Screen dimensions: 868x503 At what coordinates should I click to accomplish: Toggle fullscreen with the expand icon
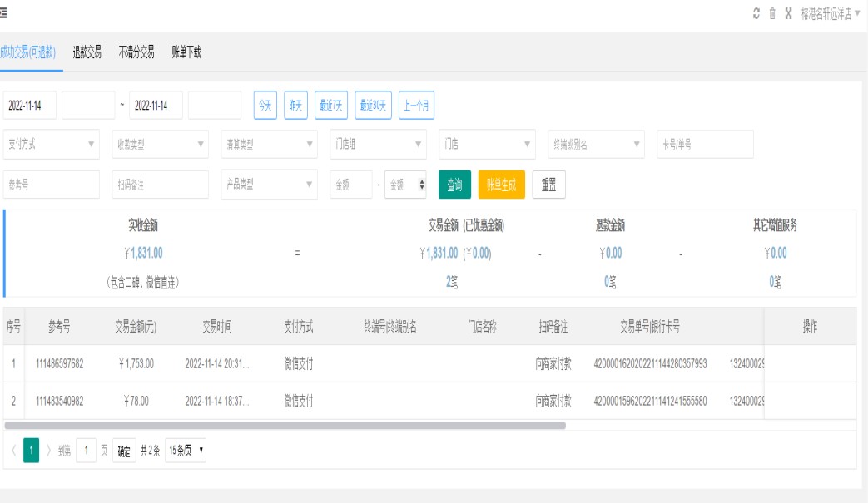[788, 14]
